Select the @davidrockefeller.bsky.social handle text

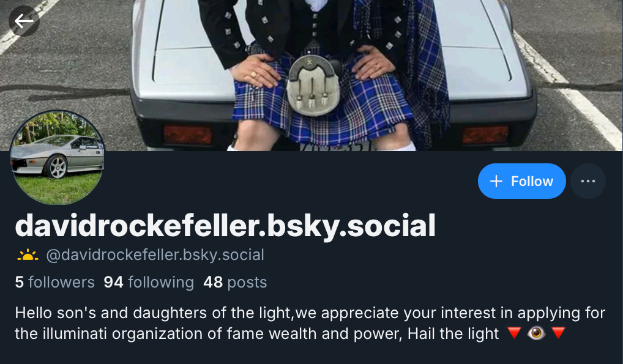click(155, 255)
